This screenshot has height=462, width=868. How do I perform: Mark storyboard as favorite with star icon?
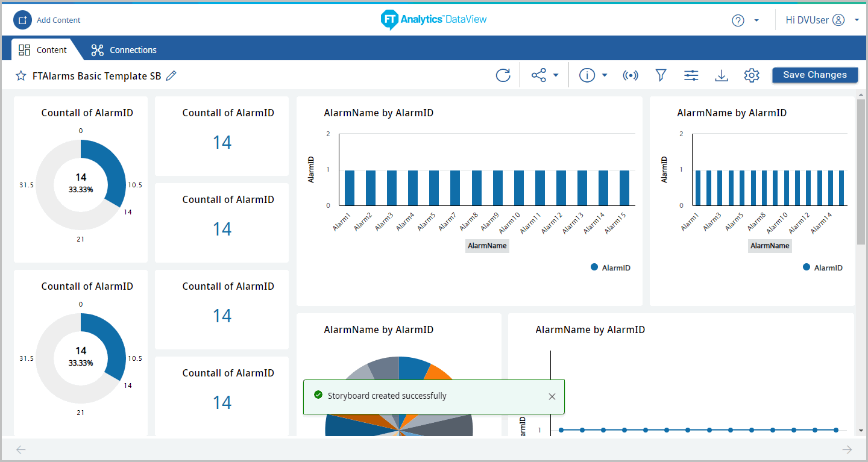21,76
